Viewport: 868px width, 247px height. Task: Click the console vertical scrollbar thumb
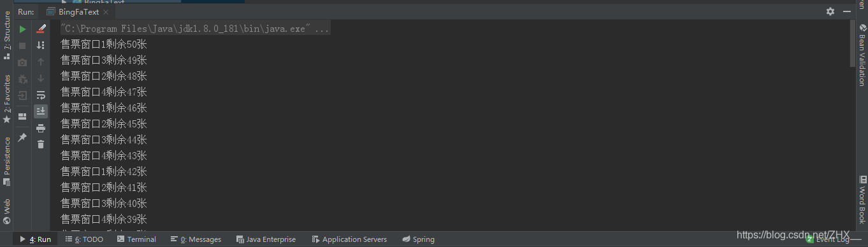coord(852,43)
